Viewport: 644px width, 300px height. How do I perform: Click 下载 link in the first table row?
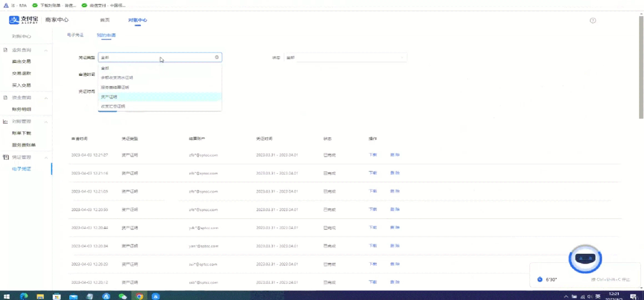[x=373, y=155]
